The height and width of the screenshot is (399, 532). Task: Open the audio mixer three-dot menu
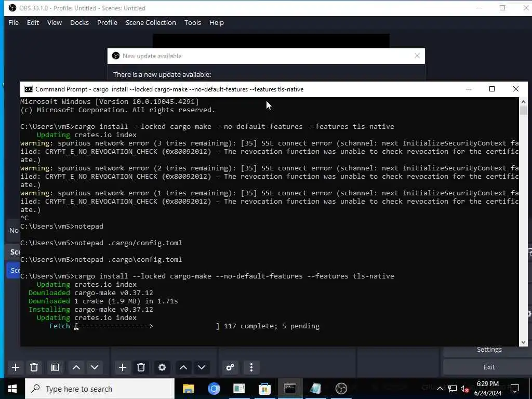(x=251, y=367)
